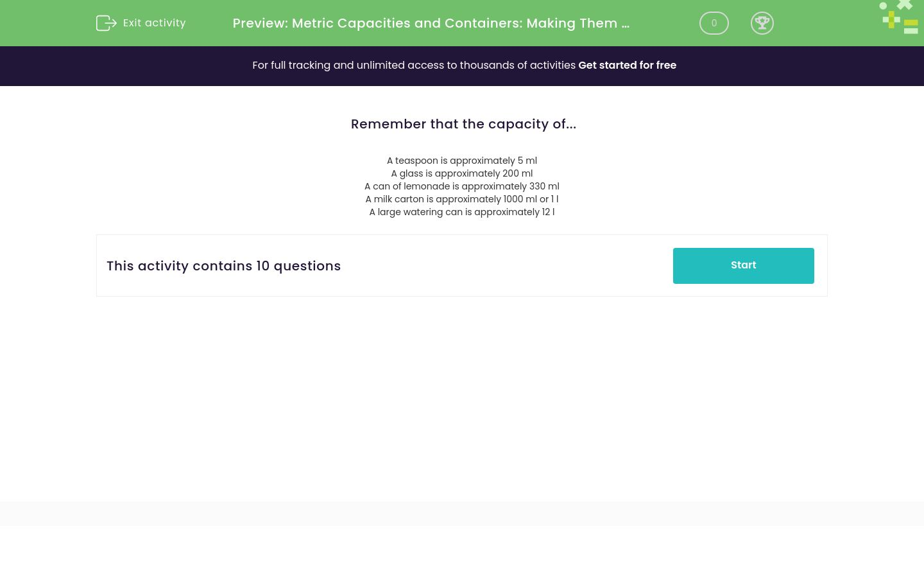This screenshot has height=578, width=924.
Task: Select the arrow inside the exit icon
Action: [109, 23]
